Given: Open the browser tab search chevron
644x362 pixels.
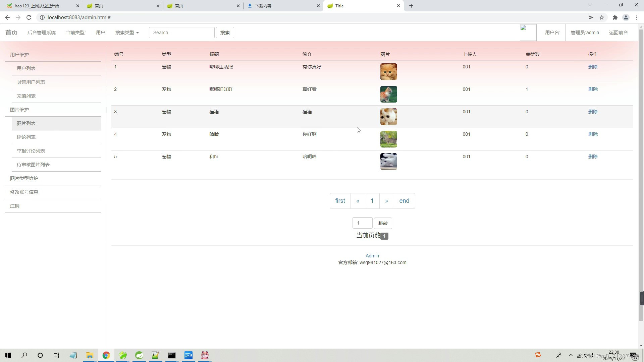Looking at the screenshot, I should click(x=590, y=5).
